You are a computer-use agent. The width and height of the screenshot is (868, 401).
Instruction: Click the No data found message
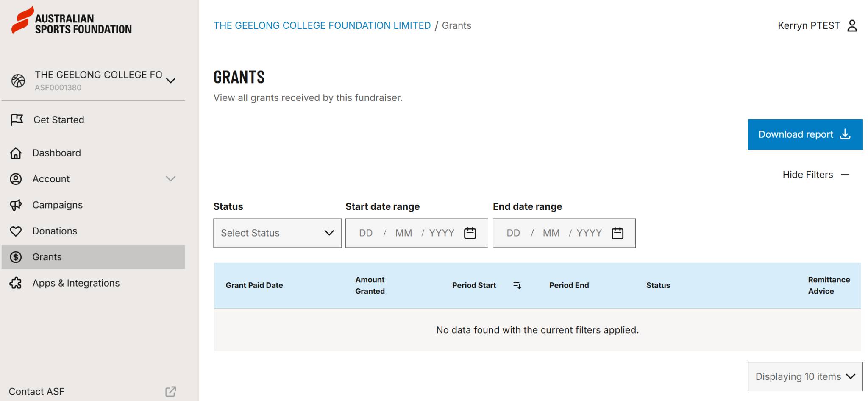537,330
